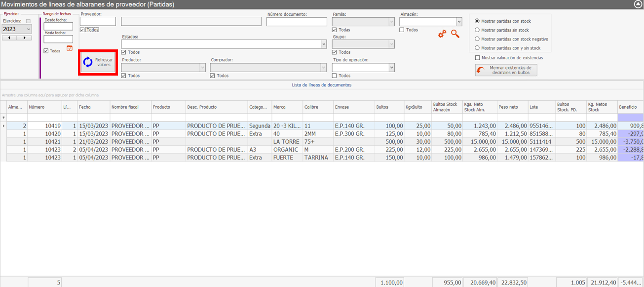Expand the Estados dropdown
This screenshot has height=287, width=644.
pos(324,44)
